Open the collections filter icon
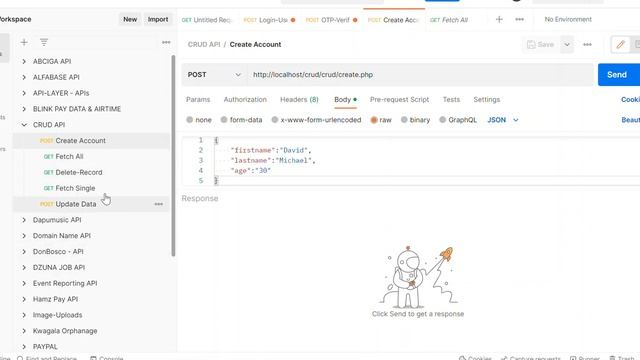Image resolution: width=640 pixels, height=360 pixels. pyautogui.click(x=44, y=42)
